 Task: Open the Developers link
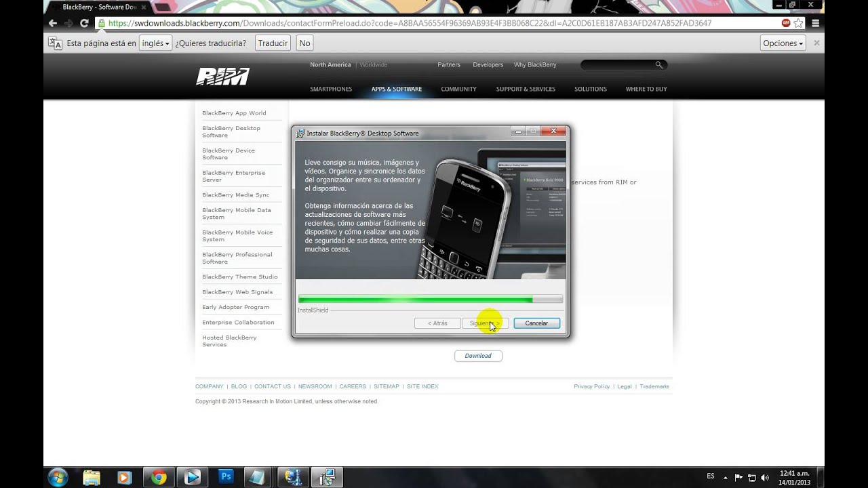[488, 65]
